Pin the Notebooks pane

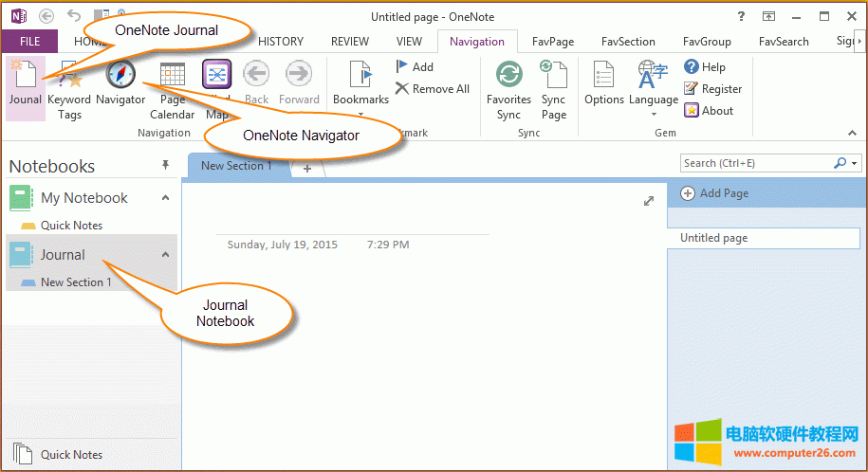coord(165,166)
